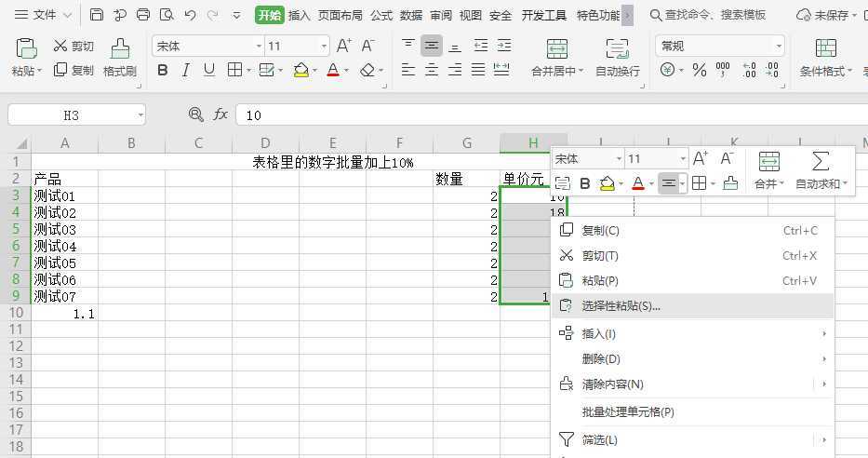Click the Copy (复制) ribbon button
The width and height of the screenshot is (868, 458).
[73, 71]
